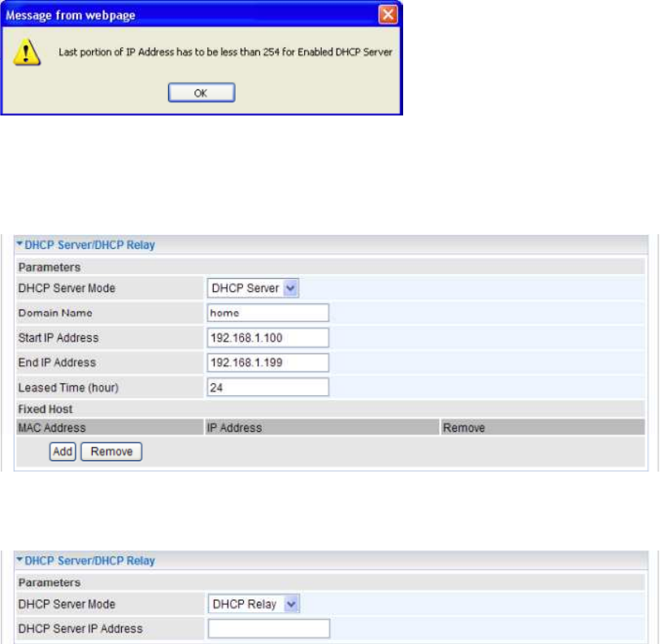Screen dimensions: 660x644
Task: Click the Remove fixed host button
Action: click(x=111, y=451)
